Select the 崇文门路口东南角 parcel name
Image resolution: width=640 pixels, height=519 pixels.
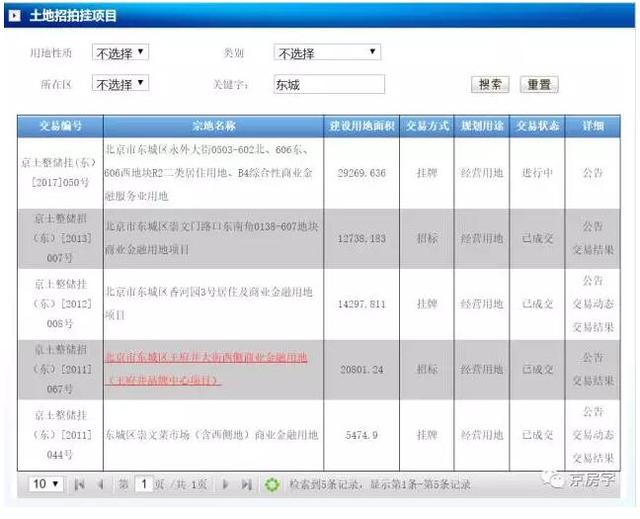pyautogui.click(x=211, y=238)
